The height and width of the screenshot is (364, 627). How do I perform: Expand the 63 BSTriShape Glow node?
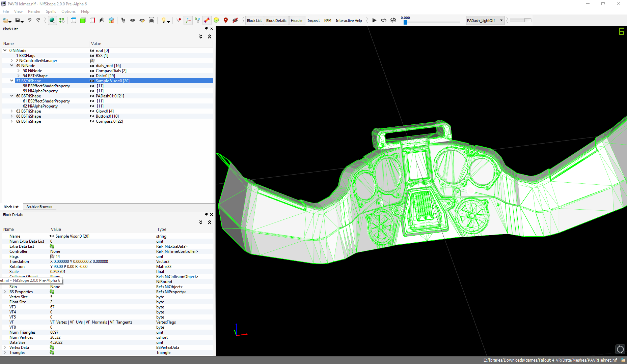[x=12, y=111]
